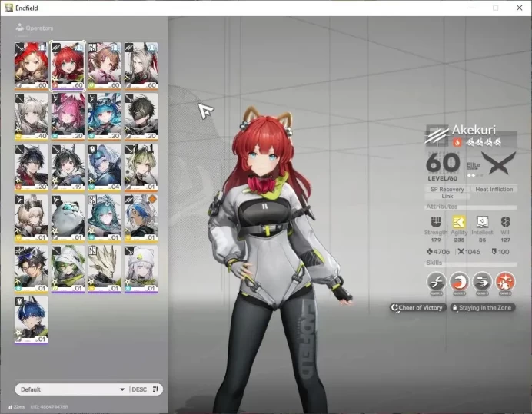Click the crossed-swords weapon type icon
The width and height of the screenshot is (532, 414).
(499, 163)
